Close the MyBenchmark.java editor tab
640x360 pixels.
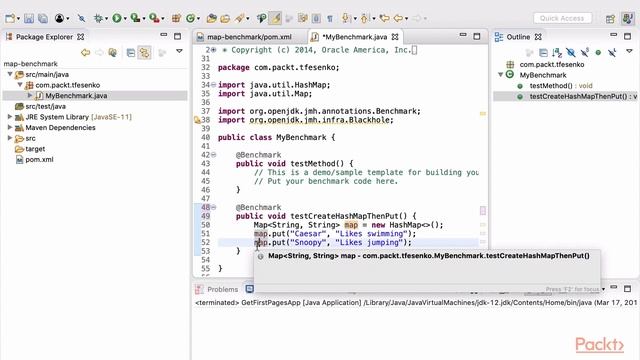coord(395,37)
